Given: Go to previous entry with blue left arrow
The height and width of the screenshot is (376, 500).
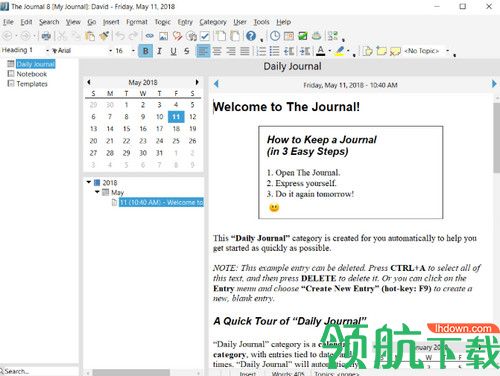Looking at the screenshot, I should [216, 84].
